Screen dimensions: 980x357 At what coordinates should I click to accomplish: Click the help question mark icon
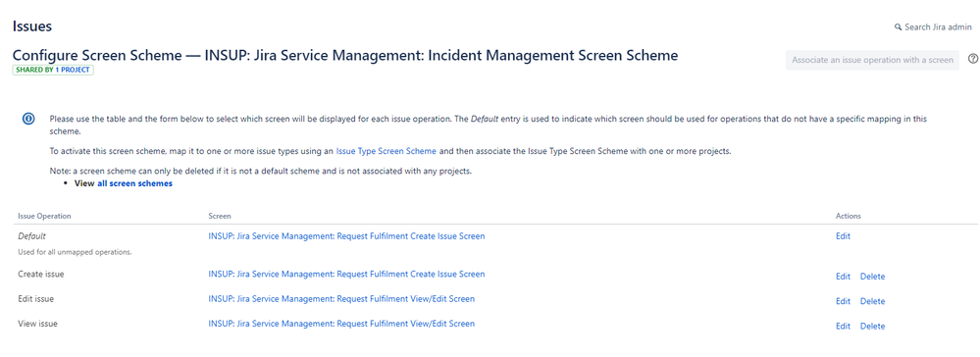(972, 59)
